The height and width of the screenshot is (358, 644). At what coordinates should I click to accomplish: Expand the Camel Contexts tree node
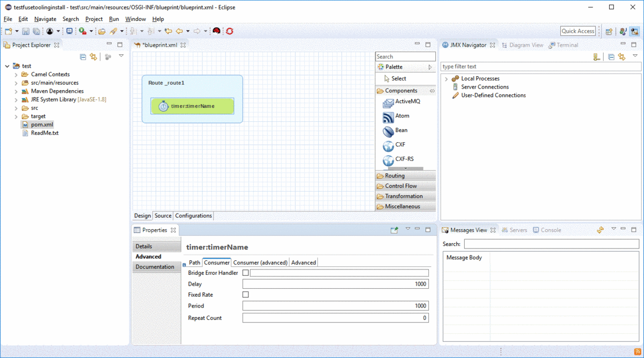(16, 75)
